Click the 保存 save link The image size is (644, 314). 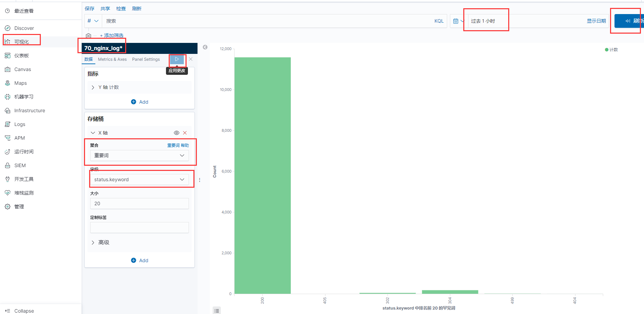tap(89, 8)
